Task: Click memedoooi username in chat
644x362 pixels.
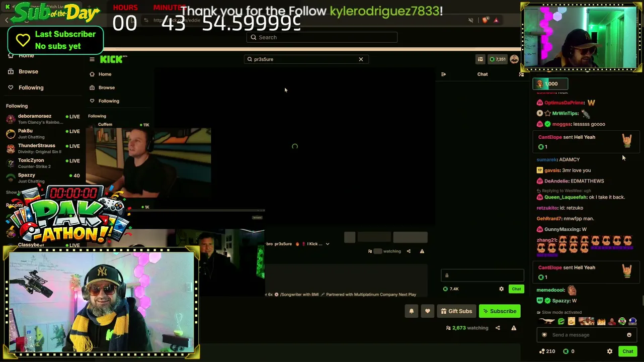Action: [x=550, y=290]
